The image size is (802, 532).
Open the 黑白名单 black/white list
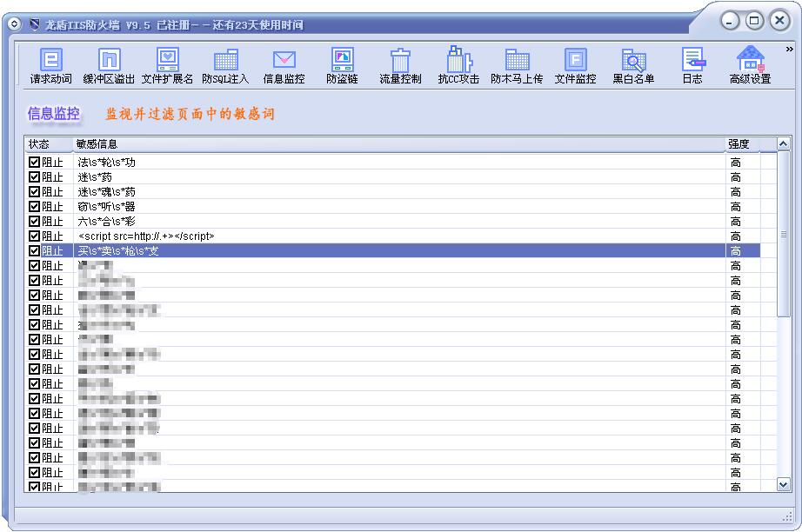point(634,66)
